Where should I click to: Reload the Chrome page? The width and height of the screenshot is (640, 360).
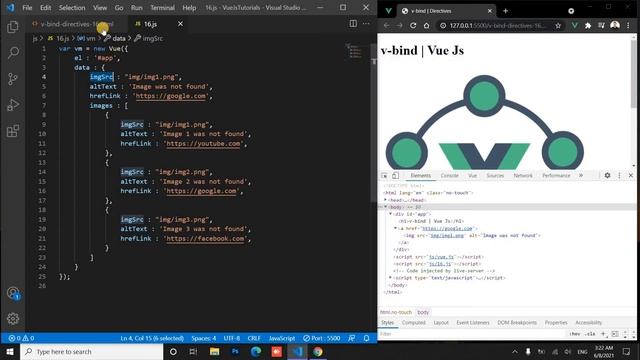point(413,25)
